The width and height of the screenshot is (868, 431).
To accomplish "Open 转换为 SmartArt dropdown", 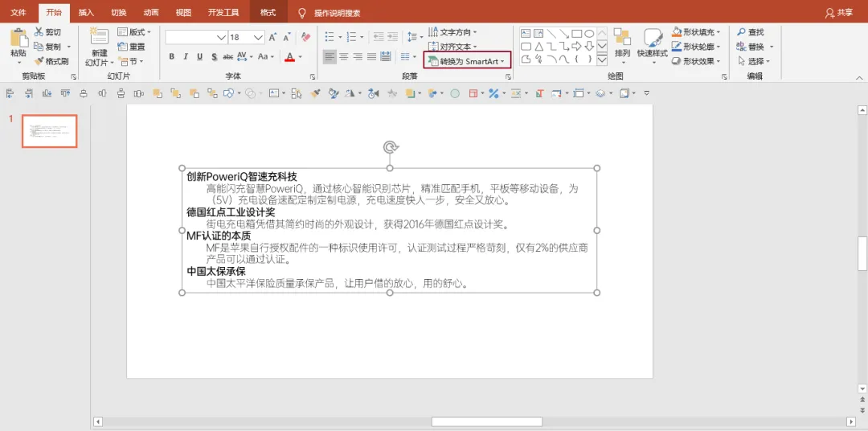I will tap(467, 61).
